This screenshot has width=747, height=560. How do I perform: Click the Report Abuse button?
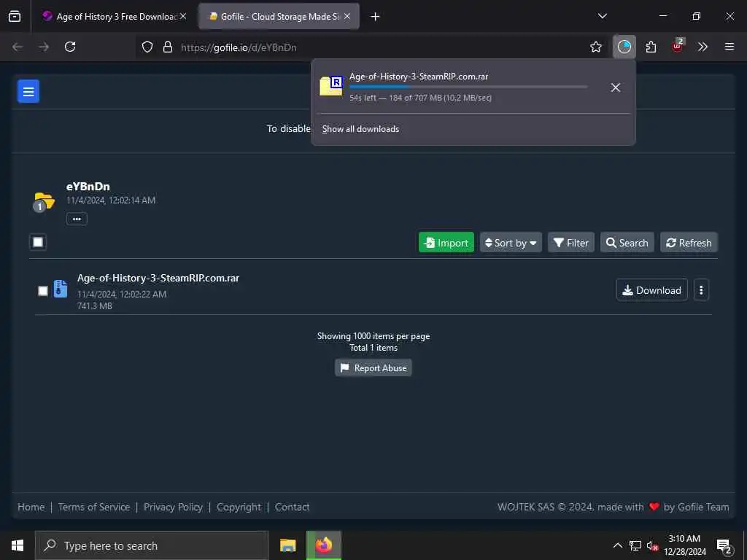click(373, 368)
